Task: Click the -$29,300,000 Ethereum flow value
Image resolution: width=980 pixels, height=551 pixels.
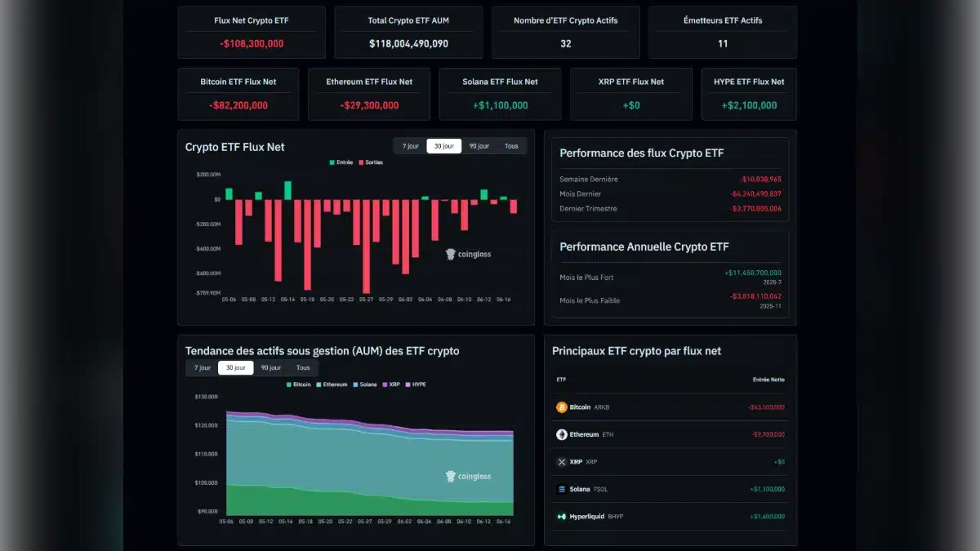Action: coord(369,105)
